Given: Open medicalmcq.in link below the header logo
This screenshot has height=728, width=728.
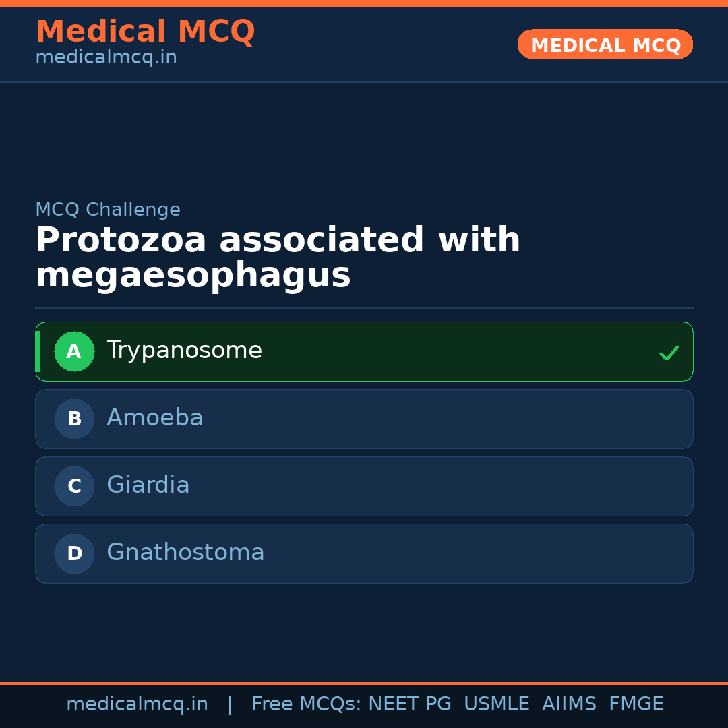Looking at the screenshot, I should pos(106,58).
